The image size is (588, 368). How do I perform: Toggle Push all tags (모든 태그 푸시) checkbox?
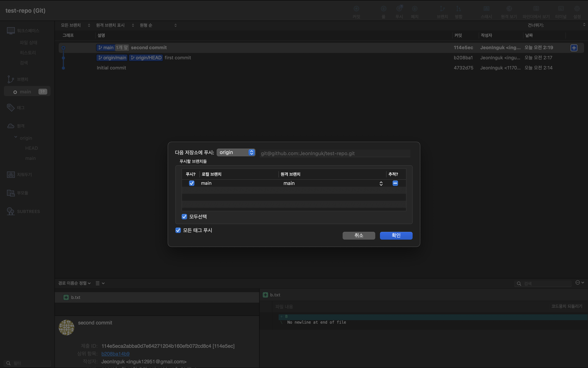click(178, 230)
